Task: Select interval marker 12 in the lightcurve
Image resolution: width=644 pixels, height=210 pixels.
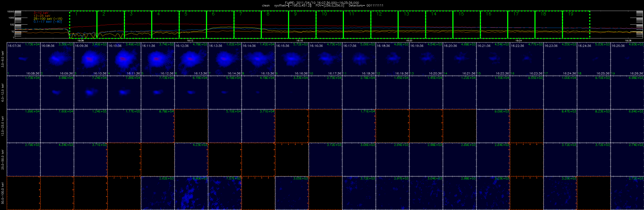Action: pos(379,14)
